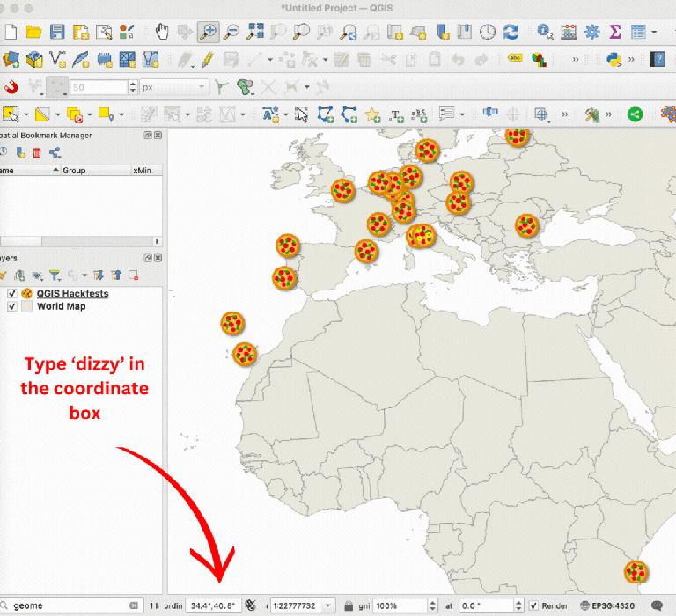Viewport: 676px width, 616px height.
Task: Save the project with the floppy disk icon
Action: click(57, 32)
